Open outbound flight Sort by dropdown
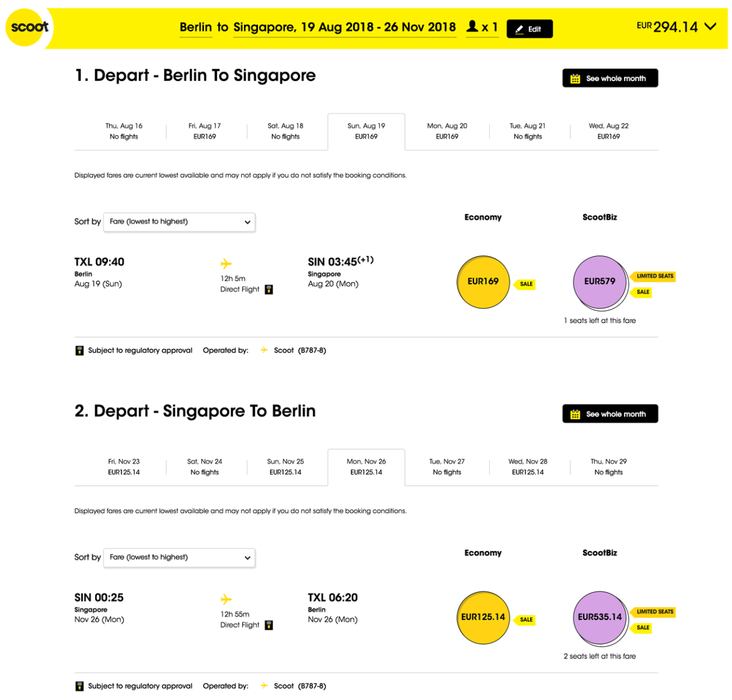 [x=179, y=222]
